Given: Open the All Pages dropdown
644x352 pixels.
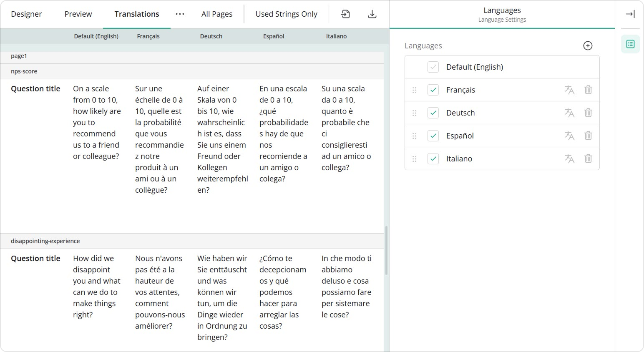Looking at the screenshot, I should (x=217, y=14).
